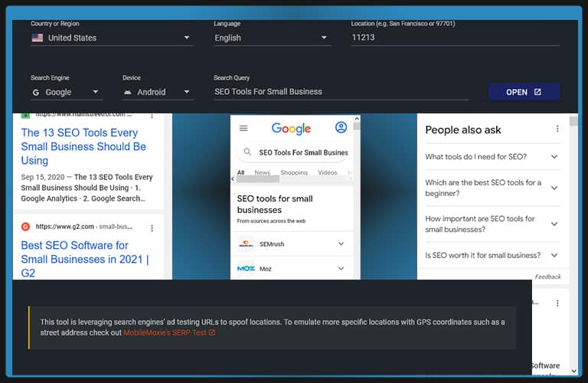Select the Shopping tab in Google preview
This screenshot has width=588, height=383.
click(294, 172)
